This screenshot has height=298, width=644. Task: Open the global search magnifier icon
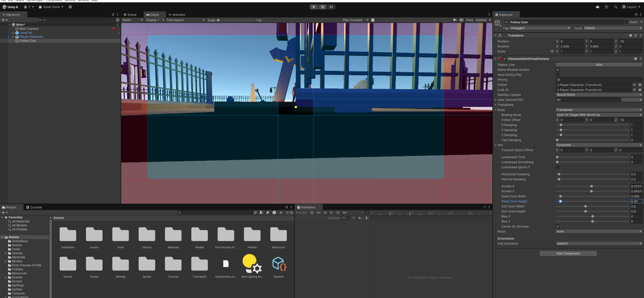tap(615, 7)
